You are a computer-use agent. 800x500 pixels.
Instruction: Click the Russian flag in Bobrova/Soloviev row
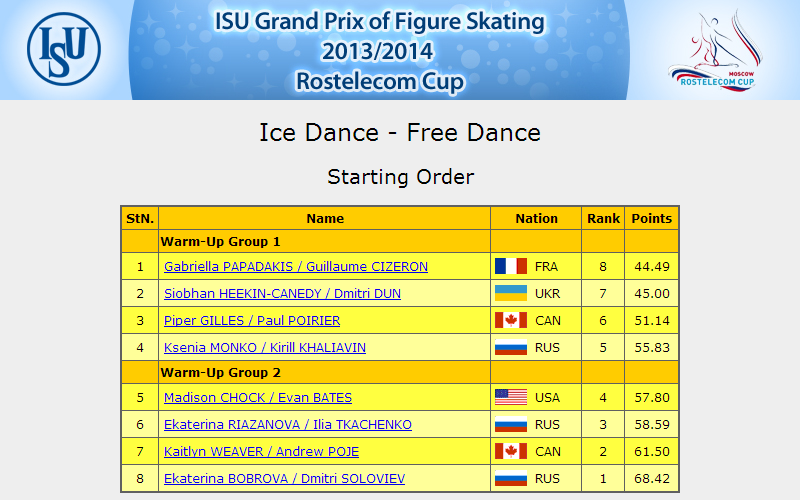coord(511,479)
